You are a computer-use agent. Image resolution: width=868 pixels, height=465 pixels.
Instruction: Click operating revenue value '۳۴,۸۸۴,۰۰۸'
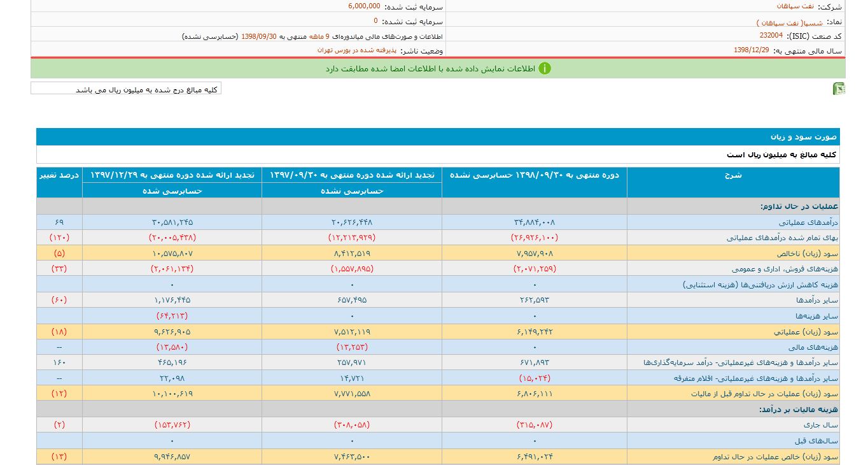[534, 222]
